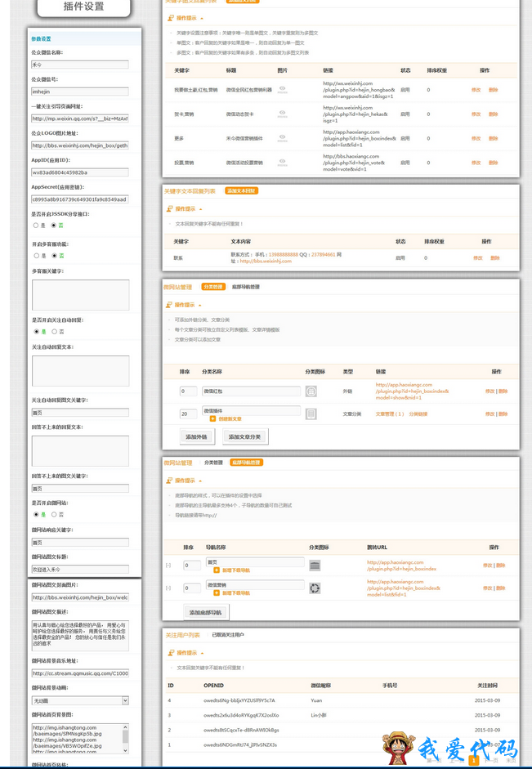Screen dimensions: 532x769
Task: Select 是 for 是否开启微网站
Action: 36,515
